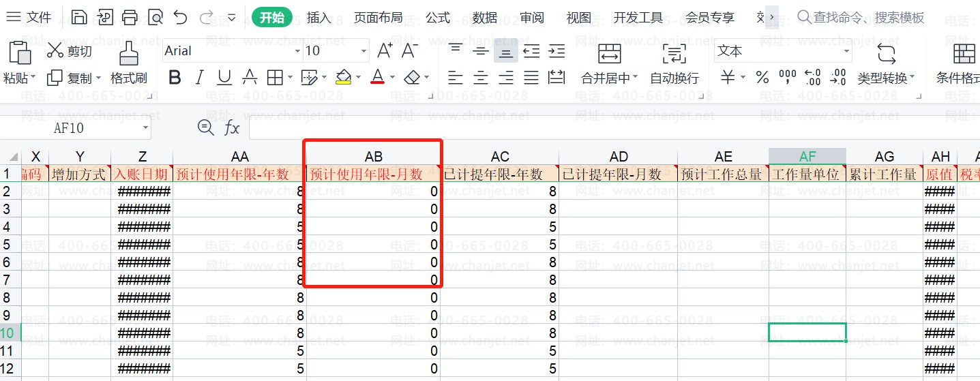Click the redo arrow icon
This screenshot has height=381, width=980.
click(206, 18)
